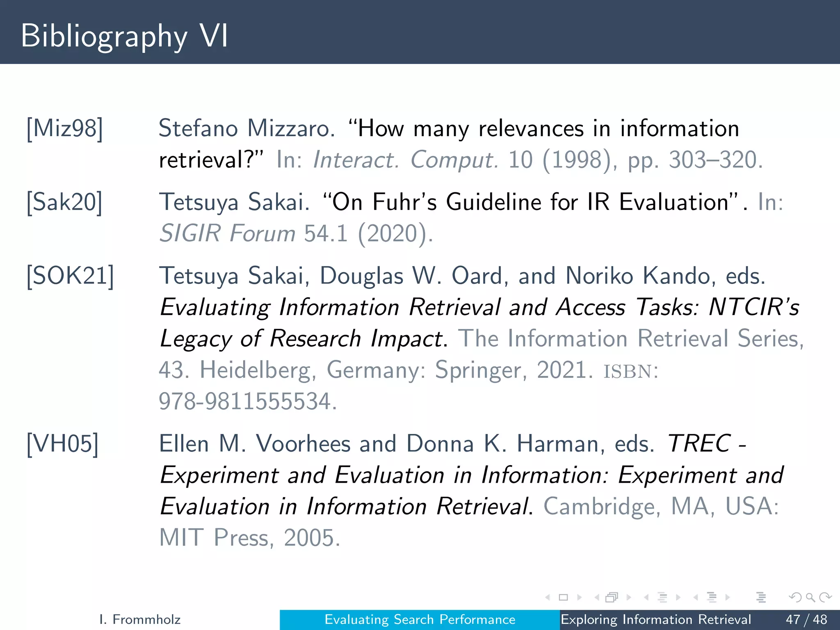Viewport: 840px width, 630px height.
Task: Click journal name Interact. Comput.
Action: 406,160
